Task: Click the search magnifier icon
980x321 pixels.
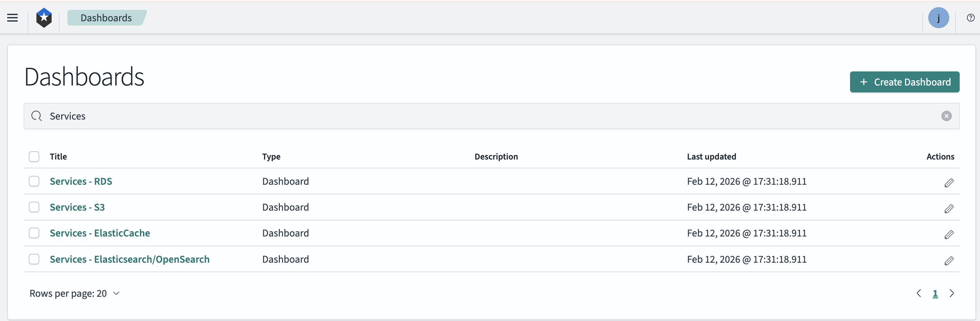Action: pyautogui.click(x=37, y=116)
